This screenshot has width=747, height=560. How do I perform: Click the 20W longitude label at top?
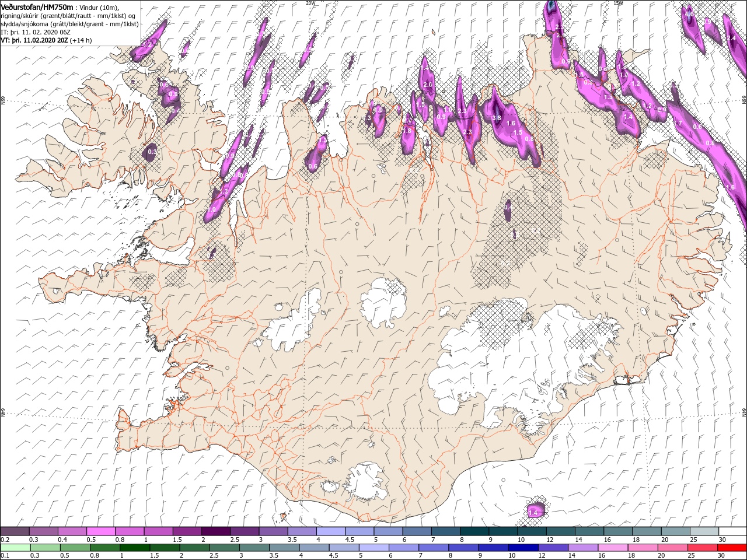(x=310, y=2)
